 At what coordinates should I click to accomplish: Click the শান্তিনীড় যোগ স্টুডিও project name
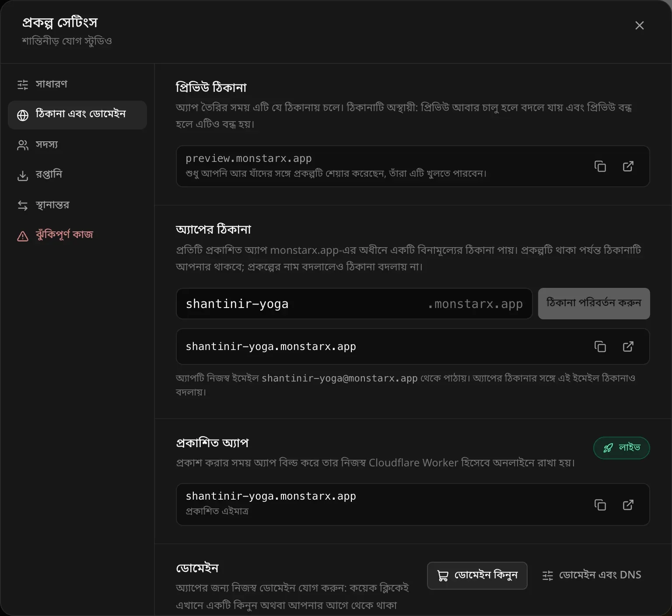(67, 41)
